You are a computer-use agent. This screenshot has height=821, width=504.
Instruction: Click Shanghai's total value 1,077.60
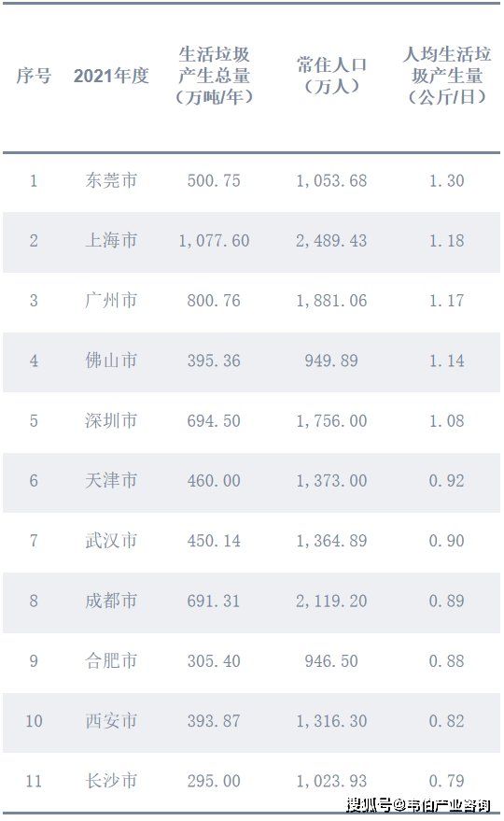click(x=214, y=241)
